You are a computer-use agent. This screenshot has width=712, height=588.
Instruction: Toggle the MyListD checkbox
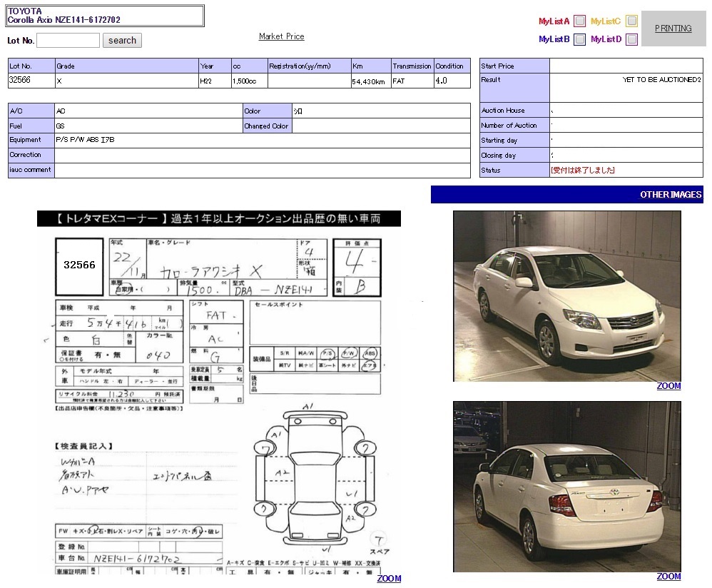pos(631,39)
